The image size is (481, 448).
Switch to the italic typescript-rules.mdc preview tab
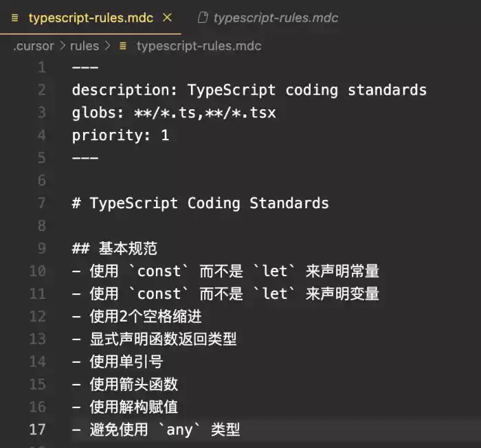275,18
